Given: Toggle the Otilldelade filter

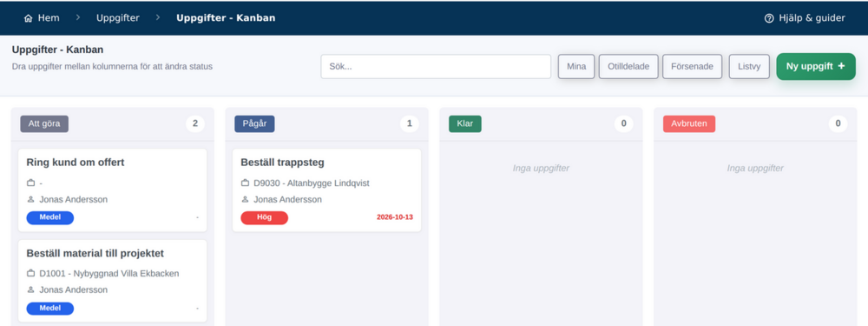Looking at the screenshot, I should [x=628, y=67].
